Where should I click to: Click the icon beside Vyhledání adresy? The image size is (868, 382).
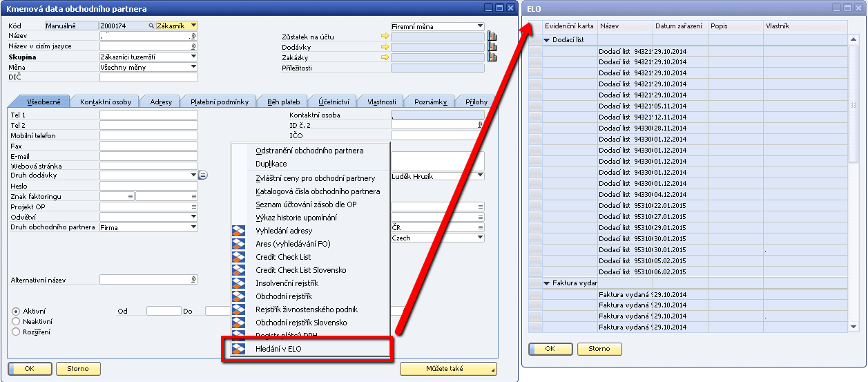click(239, 231)
